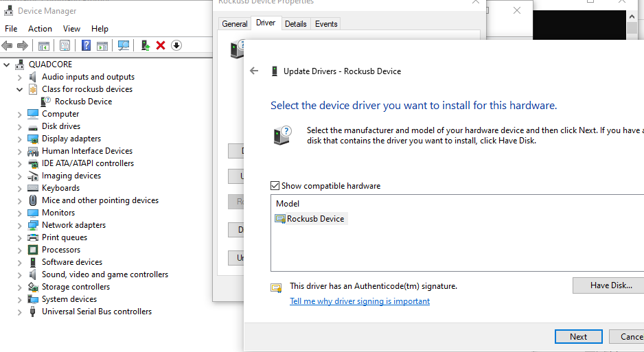Go back using the Update Drivers back arrow
Image resolution: width=644 pixels, height=352 pixels.
click(x=254, y=71)
